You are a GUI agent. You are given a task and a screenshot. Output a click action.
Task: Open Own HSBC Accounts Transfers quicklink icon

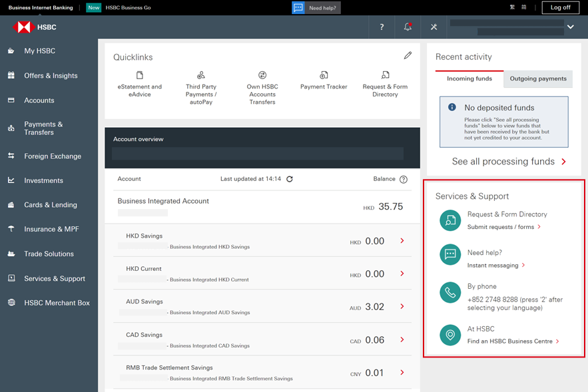262,75
